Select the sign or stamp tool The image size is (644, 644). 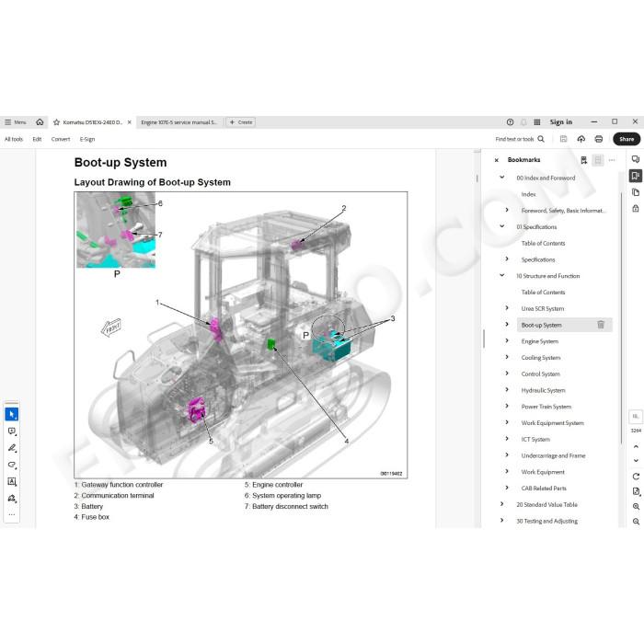[x=11, y=499]
